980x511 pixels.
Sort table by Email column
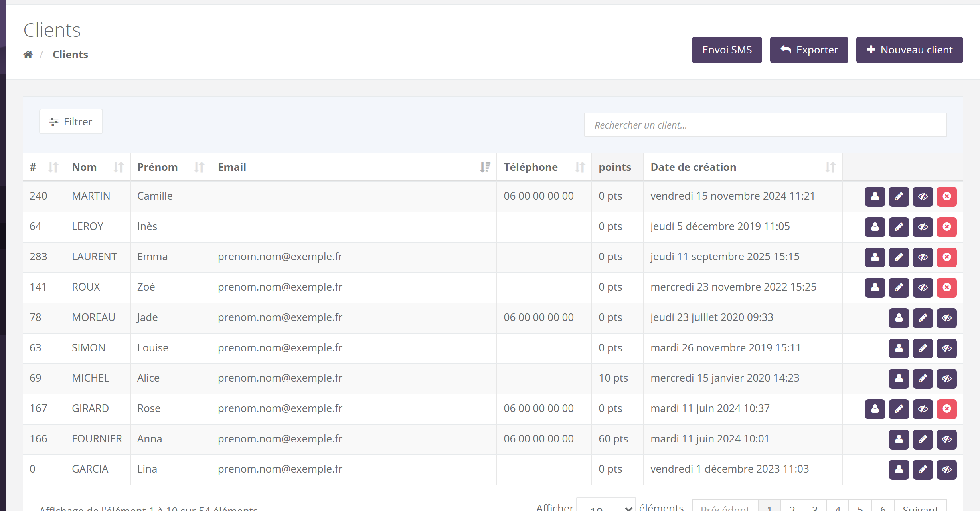pos(354,167)
